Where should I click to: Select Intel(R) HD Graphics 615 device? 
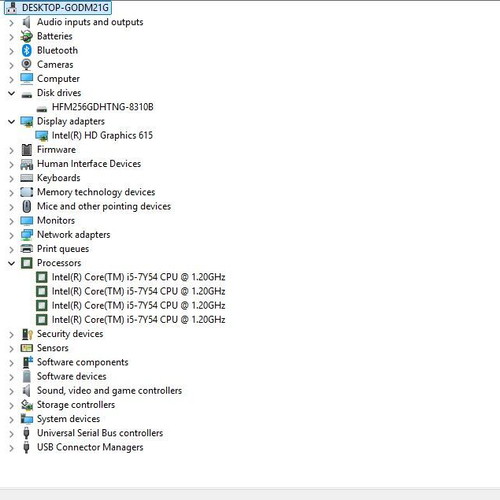point(102,135)
